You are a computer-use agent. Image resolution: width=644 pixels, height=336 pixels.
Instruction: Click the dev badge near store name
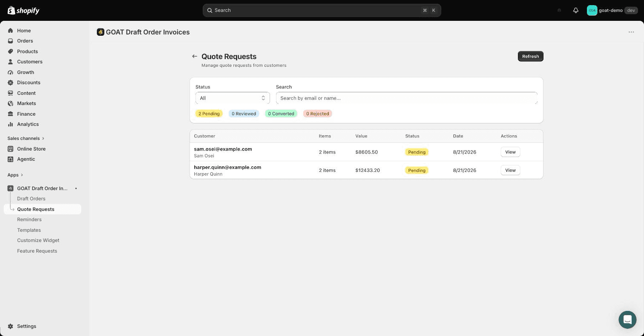631,10
